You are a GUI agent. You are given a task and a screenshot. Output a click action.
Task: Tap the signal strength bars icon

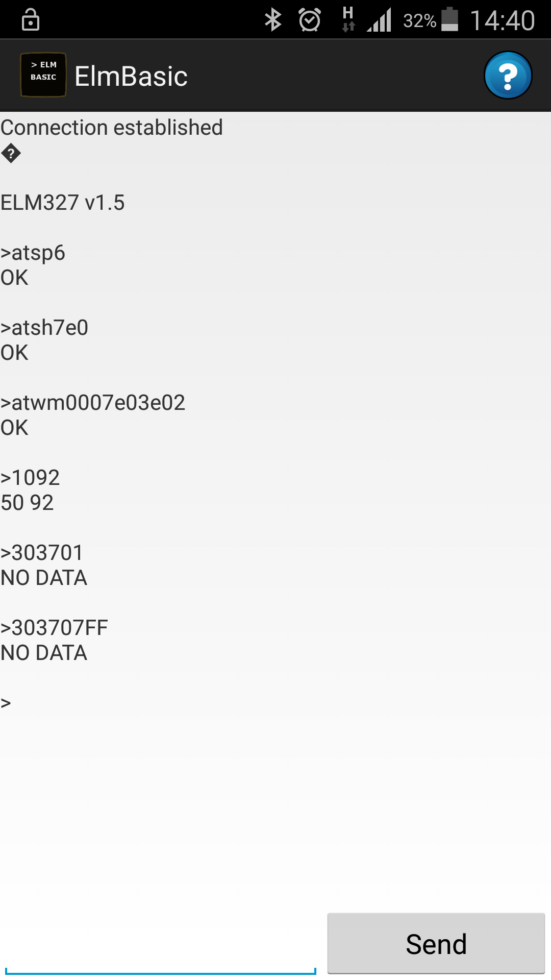pos(380,20)
